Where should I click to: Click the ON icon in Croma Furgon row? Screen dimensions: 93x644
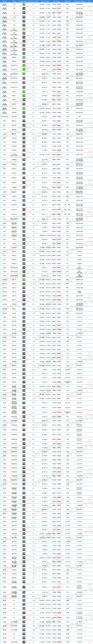(24, 155)
